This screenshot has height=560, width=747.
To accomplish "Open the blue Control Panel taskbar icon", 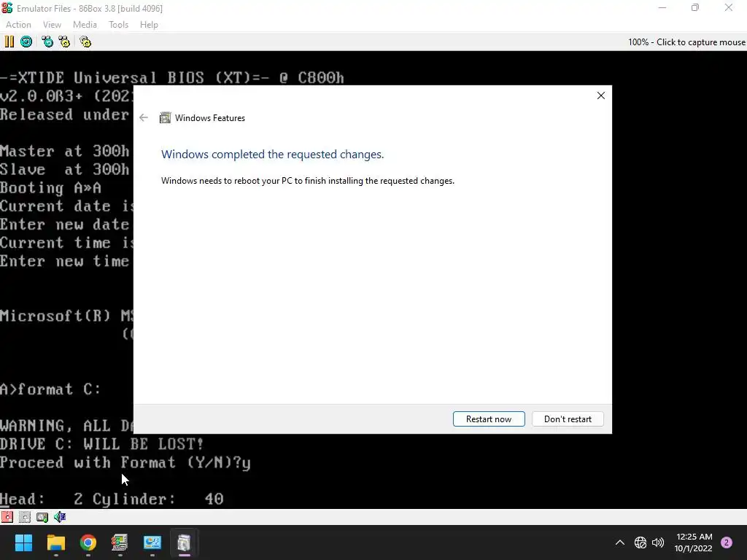I will click(152, 542).
